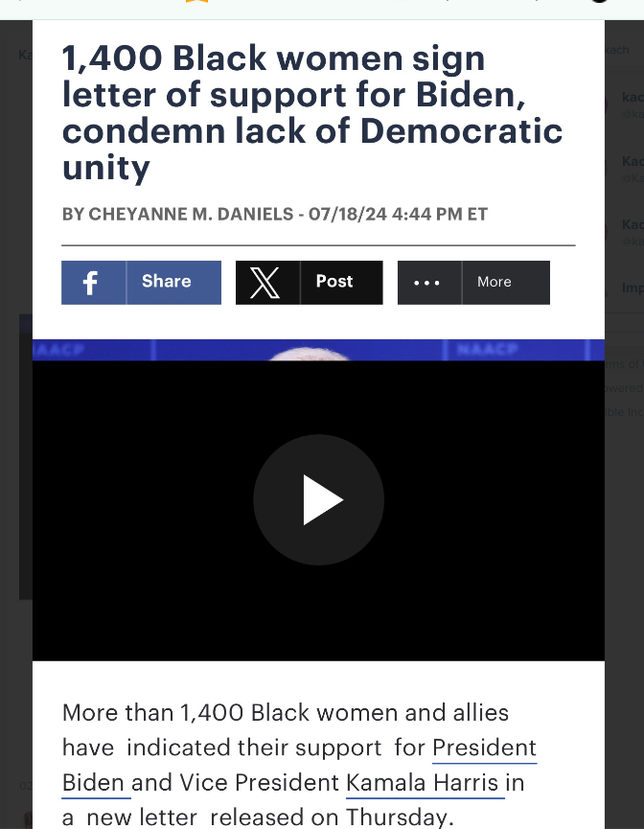644x829 pixels.
Task: Click the three-dots ellipsis icon
Action: coord(426,283)
